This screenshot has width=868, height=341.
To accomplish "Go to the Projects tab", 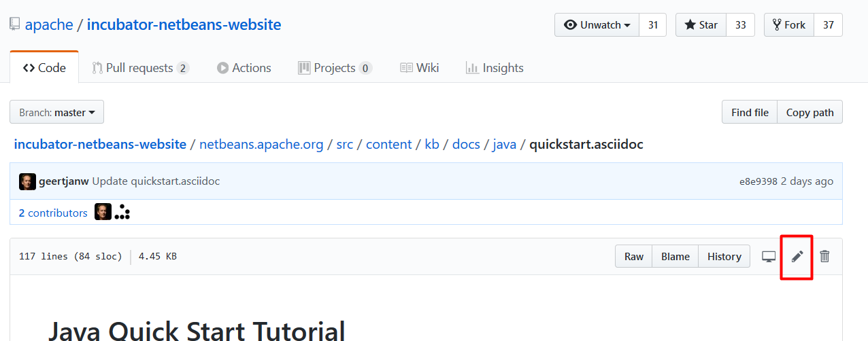I will click(335, 68).
